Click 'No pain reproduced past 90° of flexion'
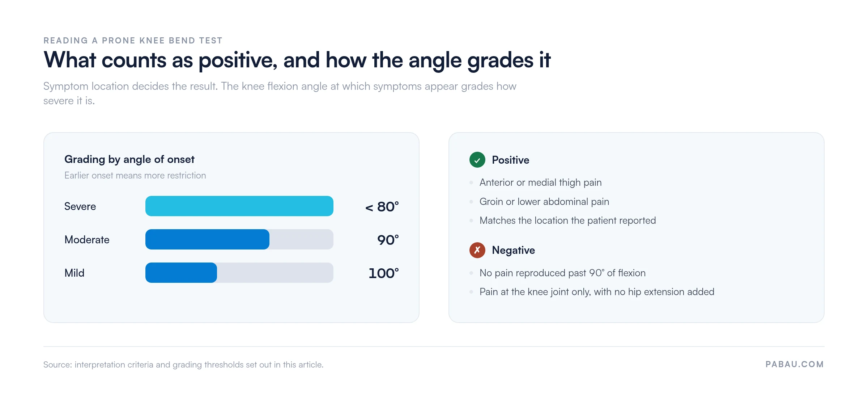This screenshot has width=868, height=407. pyautogui.click(x=562, y=273)
